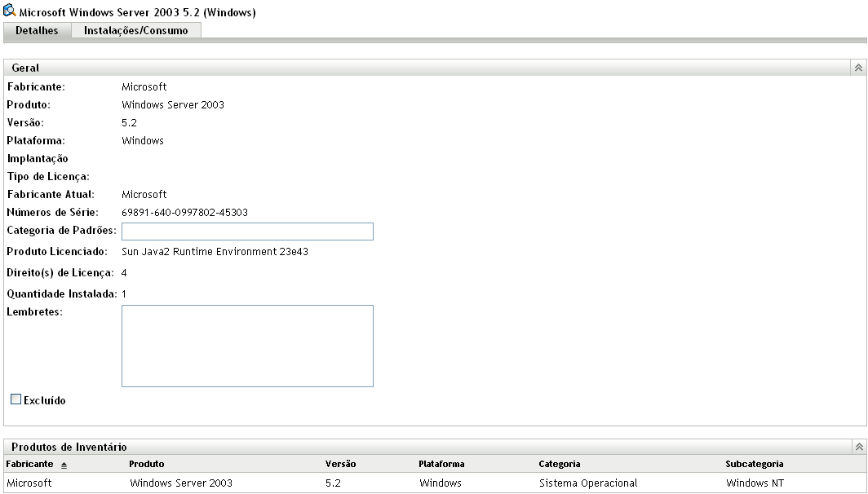
Task: Click the Implantação label
Action: [38, 159]
